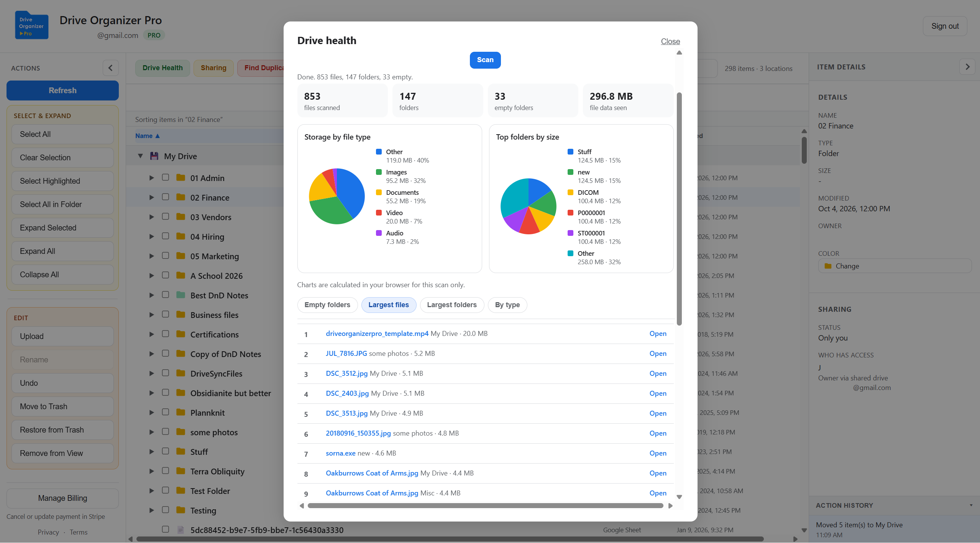Expand the Terra Obliquity folder

(152, 471)
